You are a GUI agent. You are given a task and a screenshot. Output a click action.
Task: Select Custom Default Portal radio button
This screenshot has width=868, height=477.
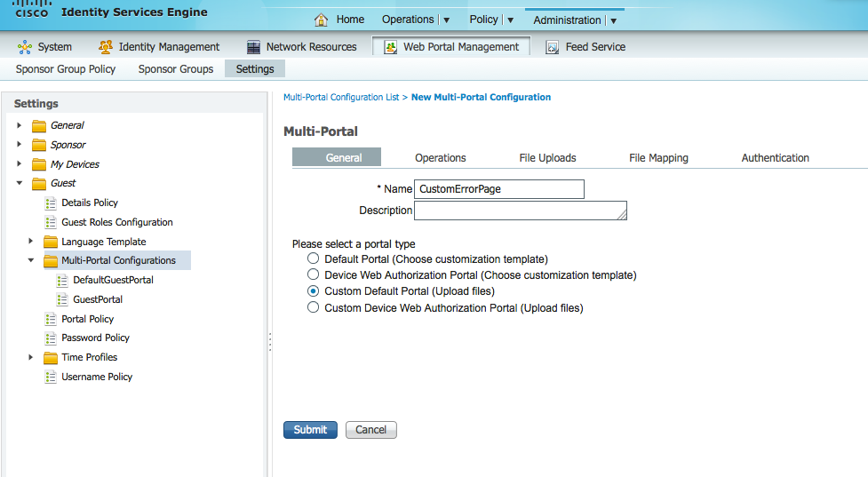pyautogui.click(x=314, y=290)
